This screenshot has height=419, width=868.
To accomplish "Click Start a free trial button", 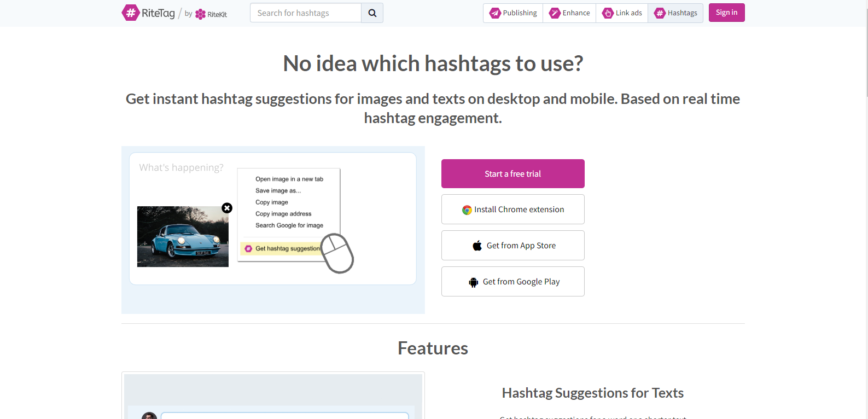I will [x=513, y=173].
